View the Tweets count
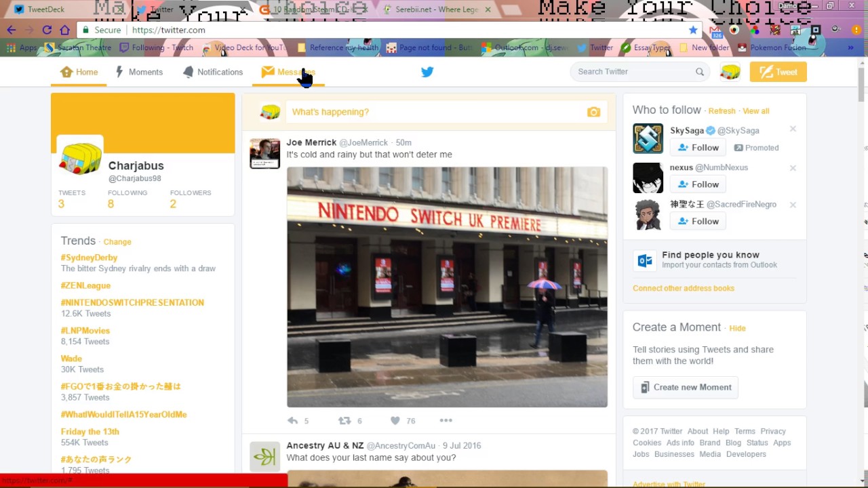Screen dimensions: 868x488 pos(71,199)
